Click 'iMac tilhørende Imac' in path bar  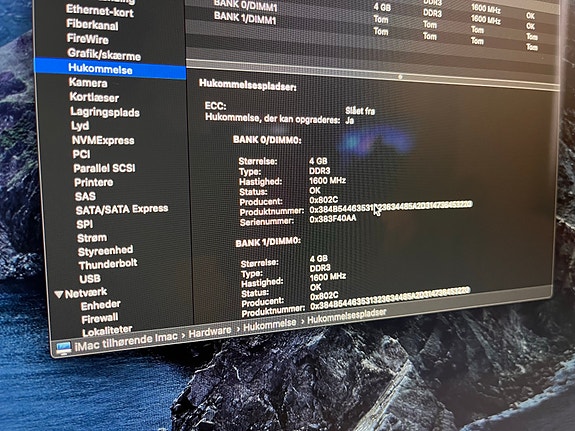[126, 341]
